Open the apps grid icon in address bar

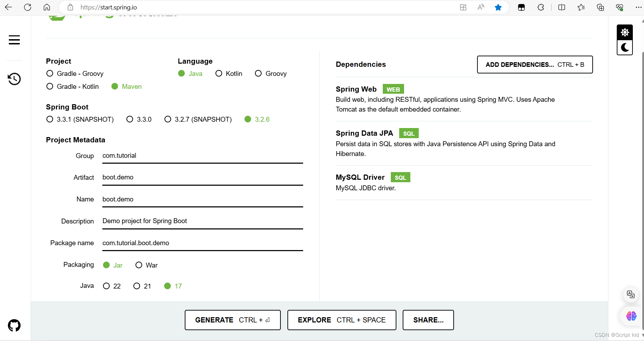click(463, 7)
